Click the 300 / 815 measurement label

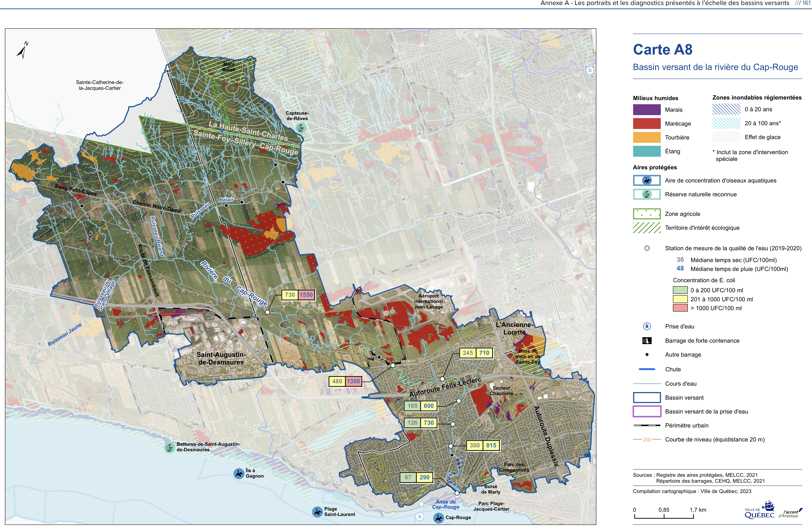[x=483, y=445]
